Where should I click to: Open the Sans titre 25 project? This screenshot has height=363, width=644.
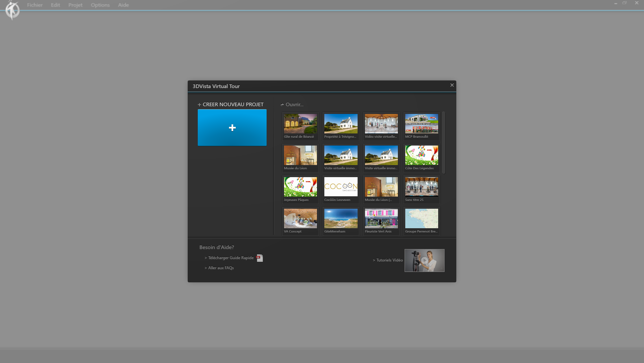[422, 190]
